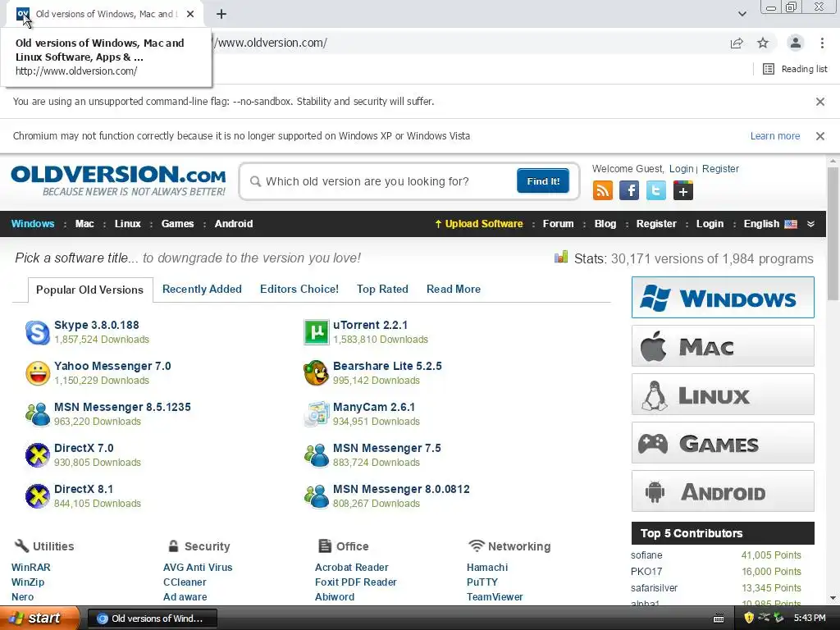Expand the English language dropdown
Image resolution: width=840 pixels, height=630 pixels.
(770, 224)
